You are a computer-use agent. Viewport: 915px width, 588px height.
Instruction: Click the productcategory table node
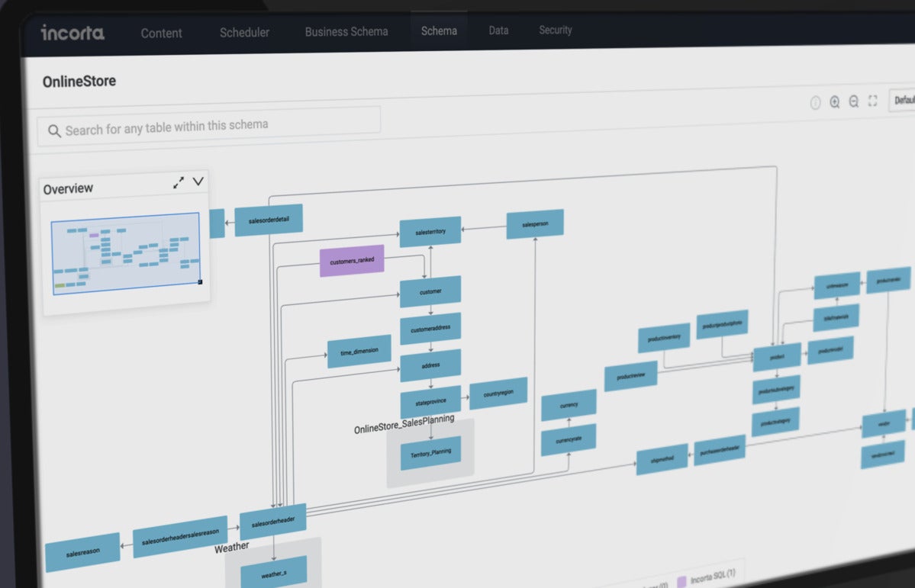point(775,422)
